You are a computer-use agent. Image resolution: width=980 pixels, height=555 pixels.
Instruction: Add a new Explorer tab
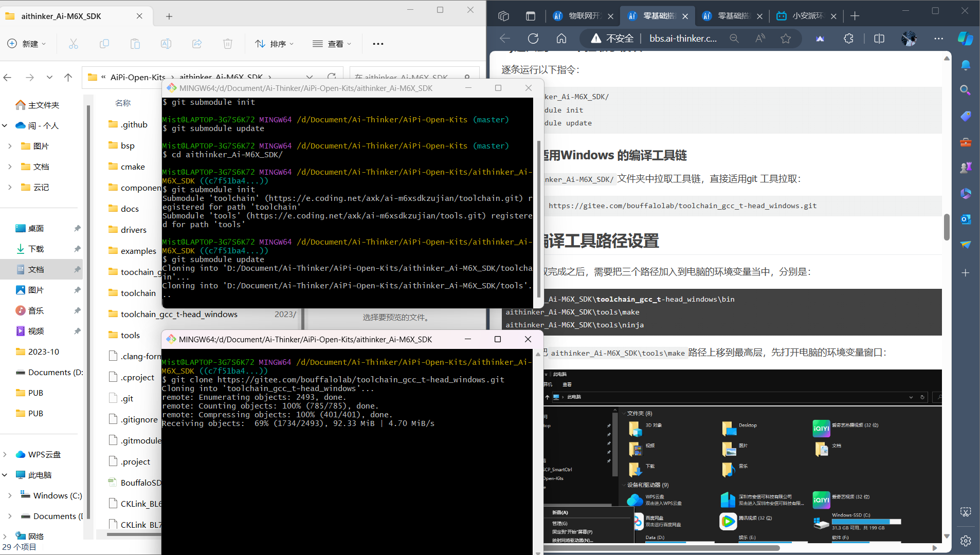point(169,16)
